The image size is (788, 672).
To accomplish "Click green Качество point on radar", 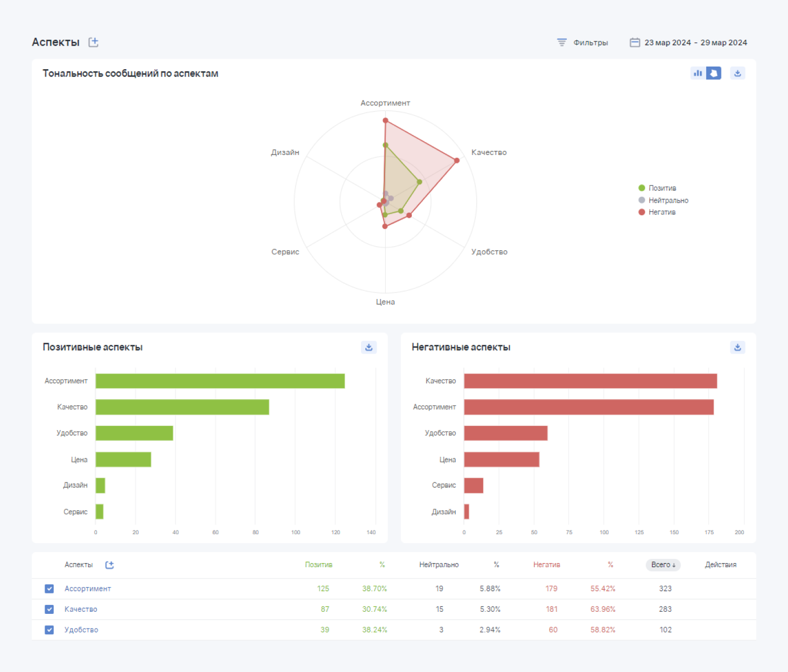I will tap(419, 182).
